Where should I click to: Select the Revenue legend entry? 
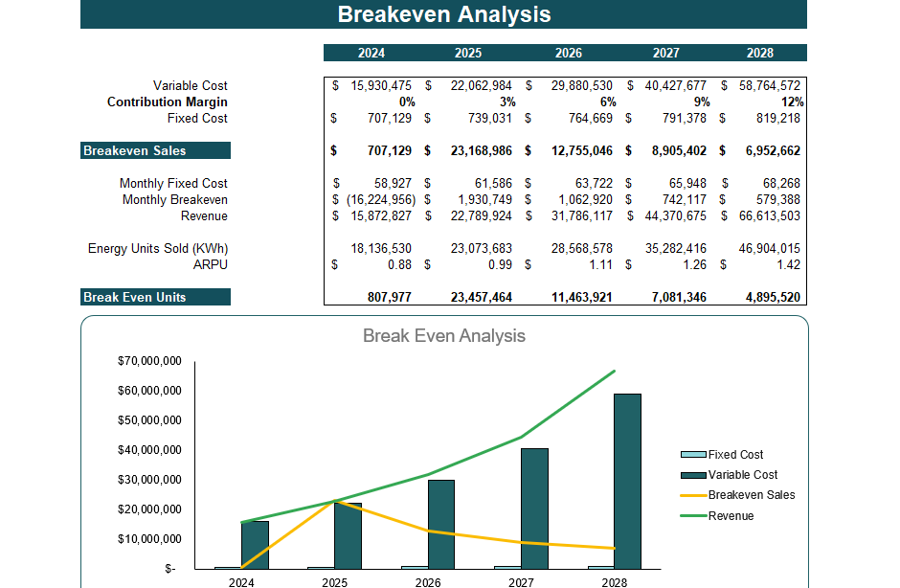(x=731, y=515)
